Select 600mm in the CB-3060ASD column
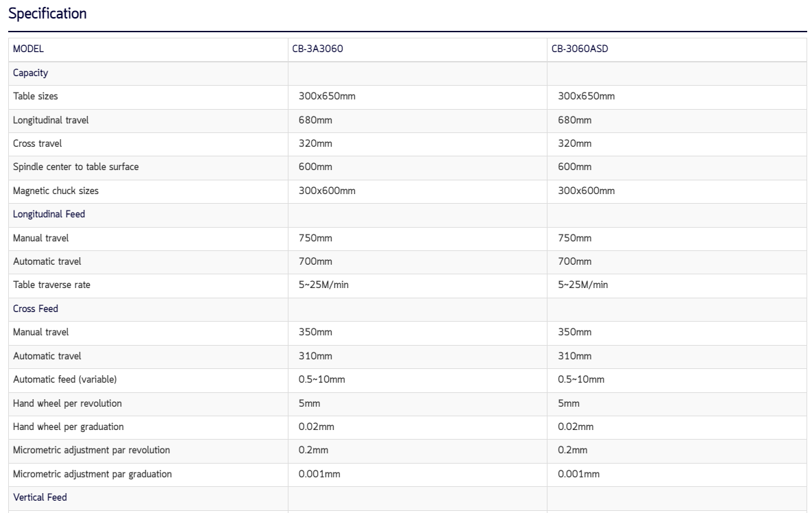 (x=574, y=167)
